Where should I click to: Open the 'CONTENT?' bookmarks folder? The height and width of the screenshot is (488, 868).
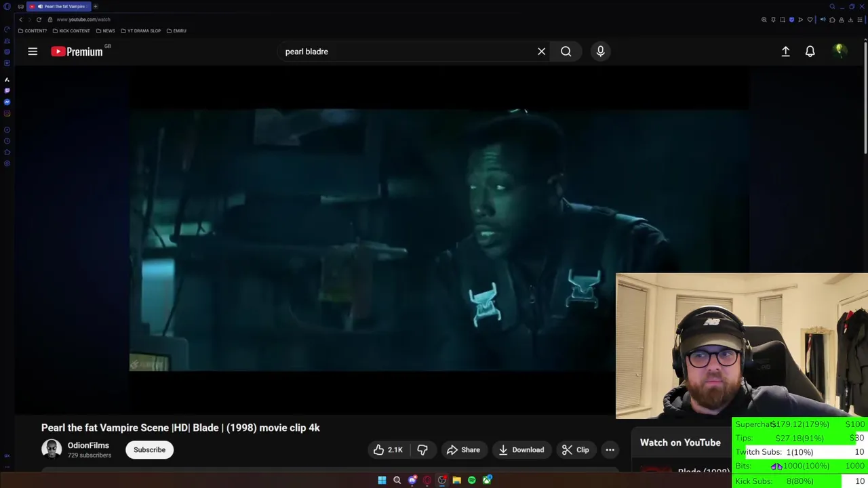pos(33,30)
